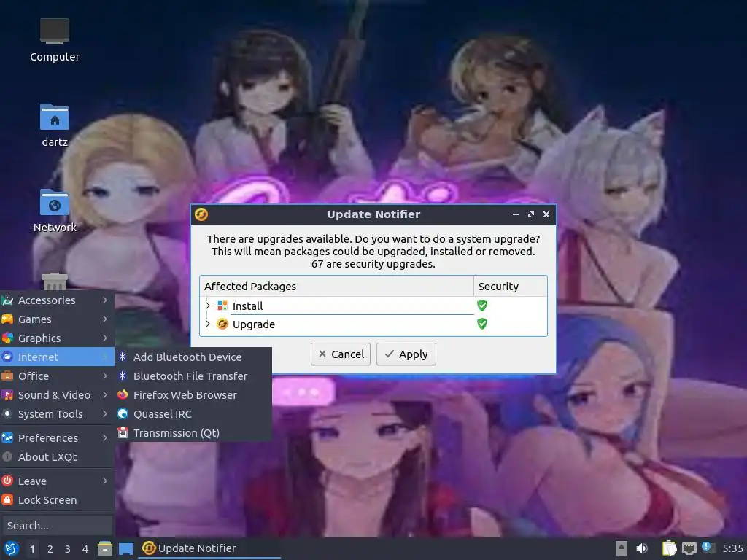Click the clipboard tray icon

tap(669, 548)
